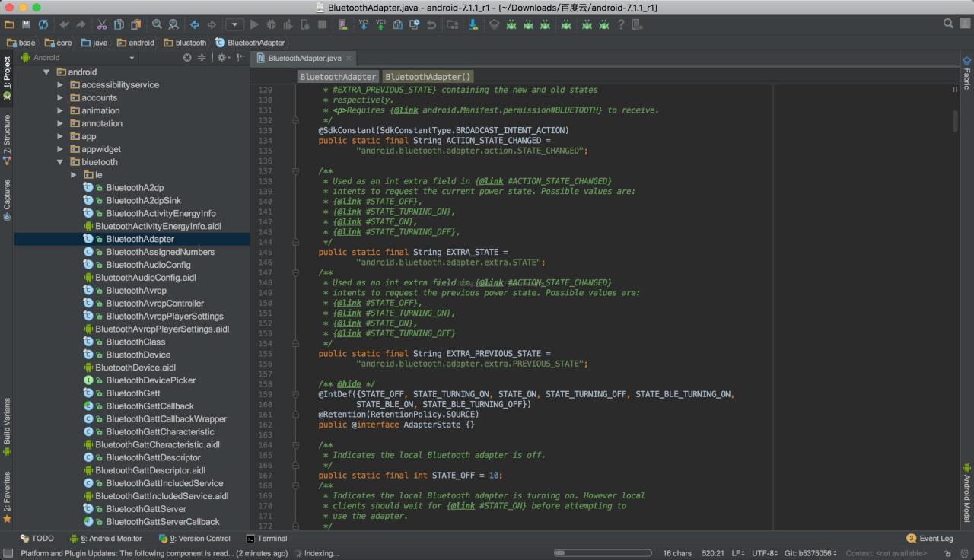Click the Search Everywhere magnifier icon
This screenshot has width=974, height=560.
(x=948, y=24)
